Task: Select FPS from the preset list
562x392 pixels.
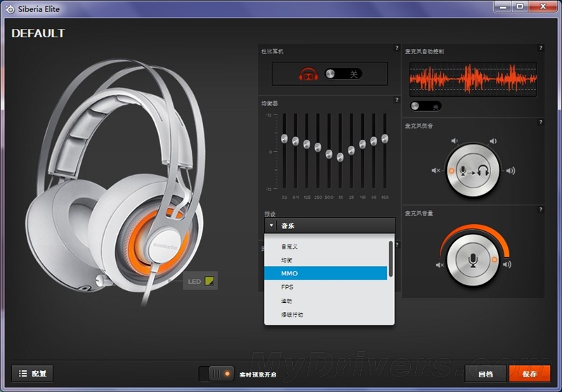Action: tap(287, 287)
